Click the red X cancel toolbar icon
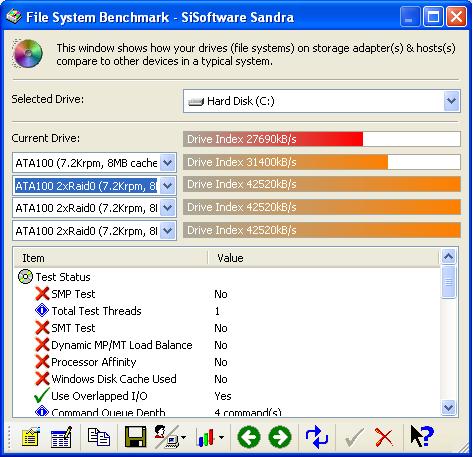The width and height of the screenshot is (473, 457). pyautogui.click(x=384, y=437)
